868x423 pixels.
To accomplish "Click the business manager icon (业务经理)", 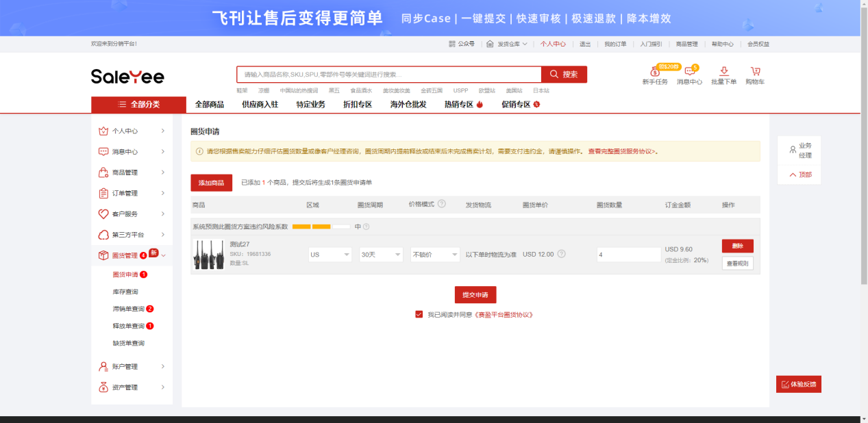I will pyautogui.click(x=793, y=149).
